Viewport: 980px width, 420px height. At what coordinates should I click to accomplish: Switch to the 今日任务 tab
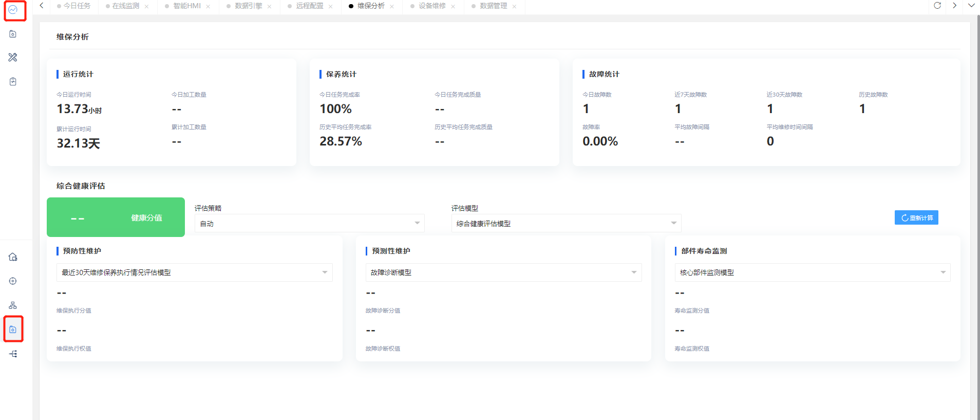(x=77, y=6)
